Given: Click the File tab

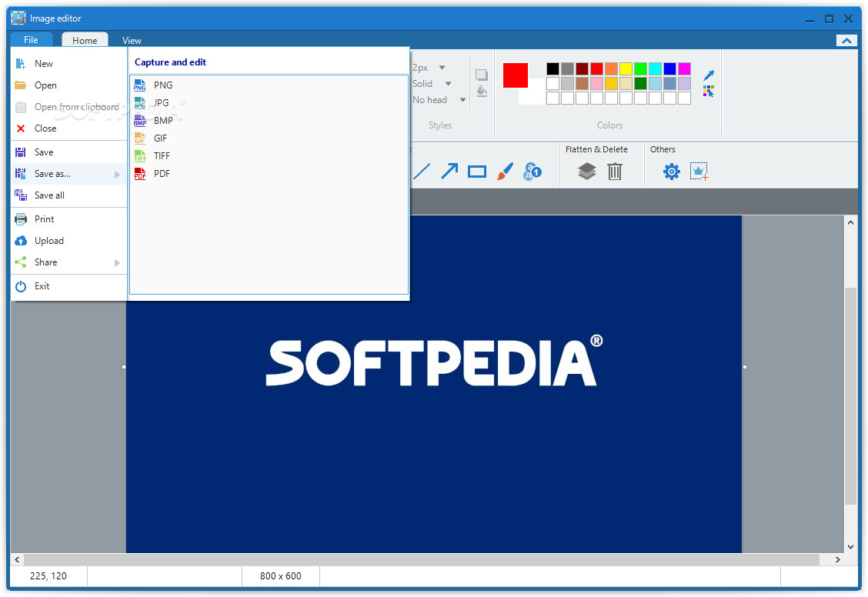Looking at the screenshot, I should coord(31,40).
